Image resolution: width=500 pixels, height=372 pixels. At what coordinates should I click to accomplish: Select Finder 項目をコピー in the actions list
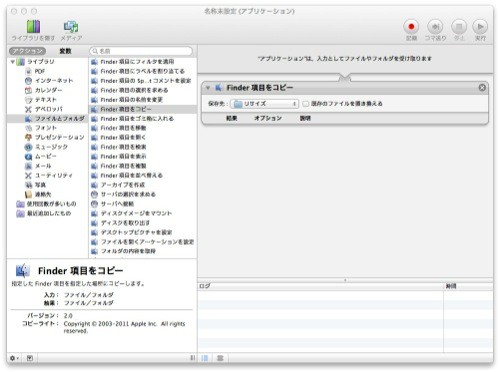(143, 109)
